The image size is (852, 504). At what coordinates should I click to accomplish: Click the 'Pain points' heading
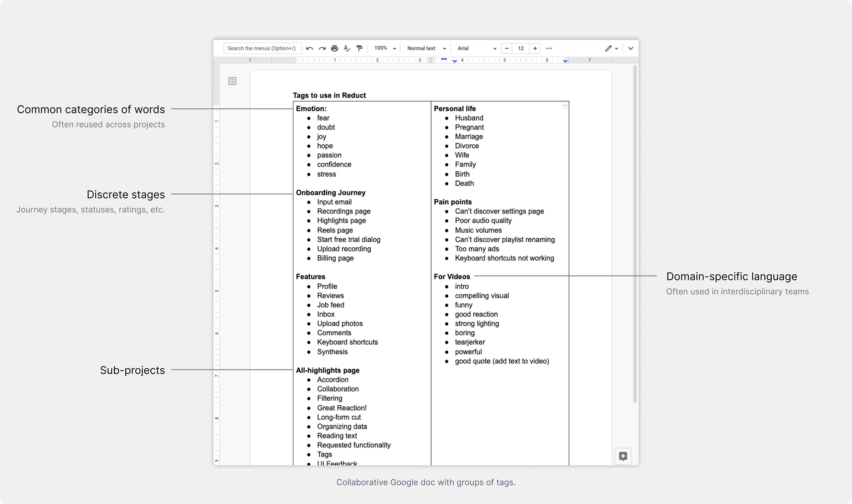point(453,202)
